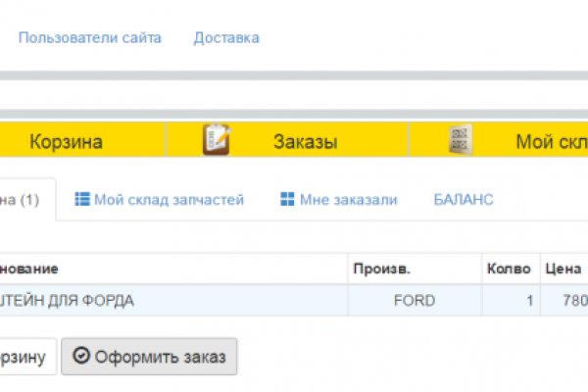The width and height of the screenshot is (588, 392).
Task: Click the checkmark icon in Оформить заказ button
Action: tap(81, 358)
